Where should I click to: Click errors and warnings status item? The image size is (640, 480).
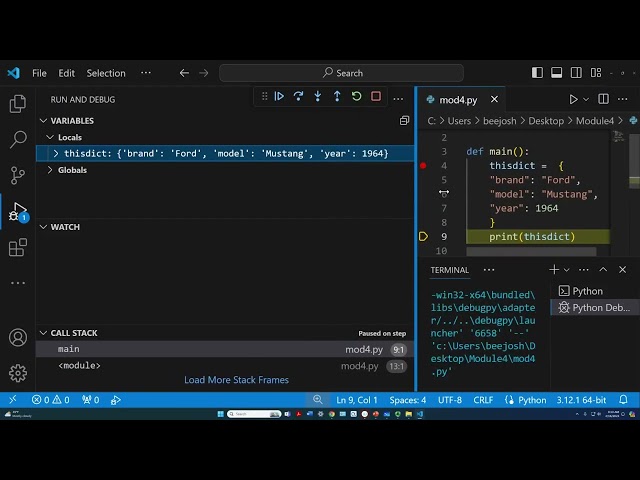(x=51, y=400)
